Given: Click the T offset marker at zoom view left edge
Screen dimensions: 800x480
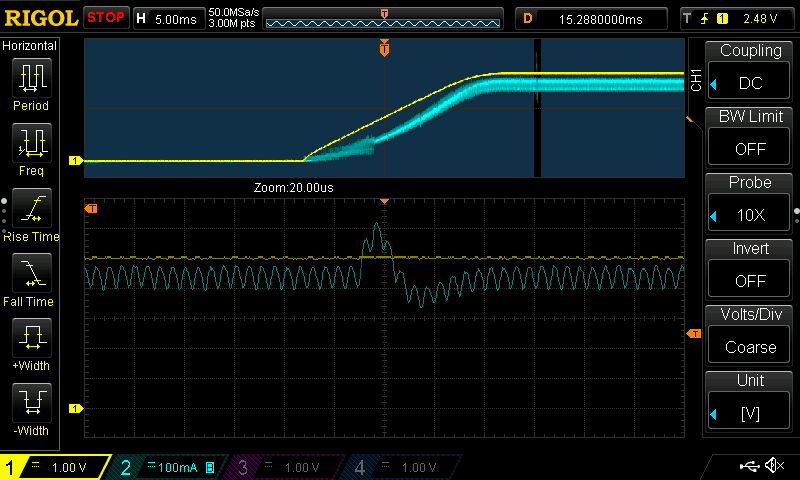Looking at the screenshot, I should pos(91,209).
